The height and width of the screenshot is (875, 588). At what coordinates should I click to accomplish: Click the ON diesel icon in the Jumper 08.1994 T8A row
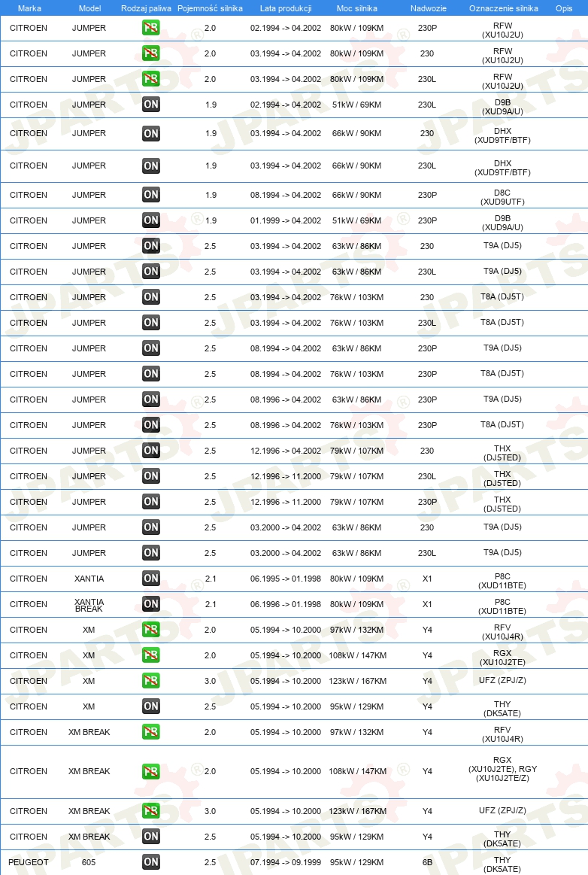click(150, 374)
